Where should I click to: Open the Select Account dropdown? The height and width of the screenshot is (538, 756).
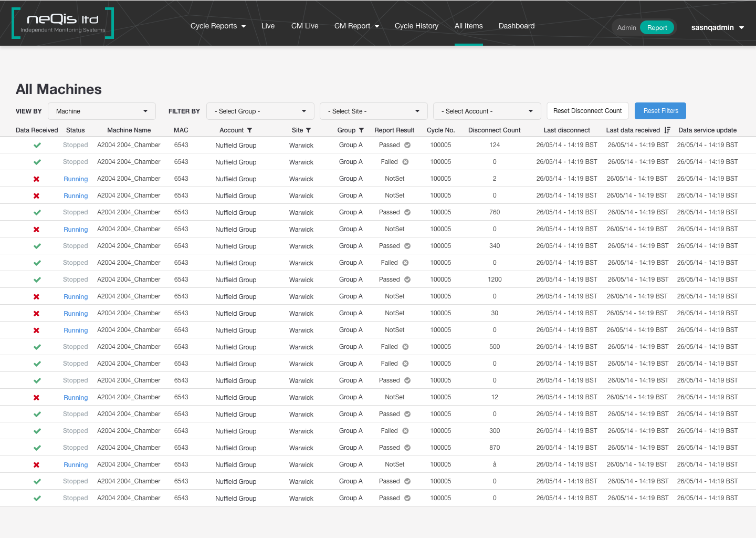[x=487, y=111]
